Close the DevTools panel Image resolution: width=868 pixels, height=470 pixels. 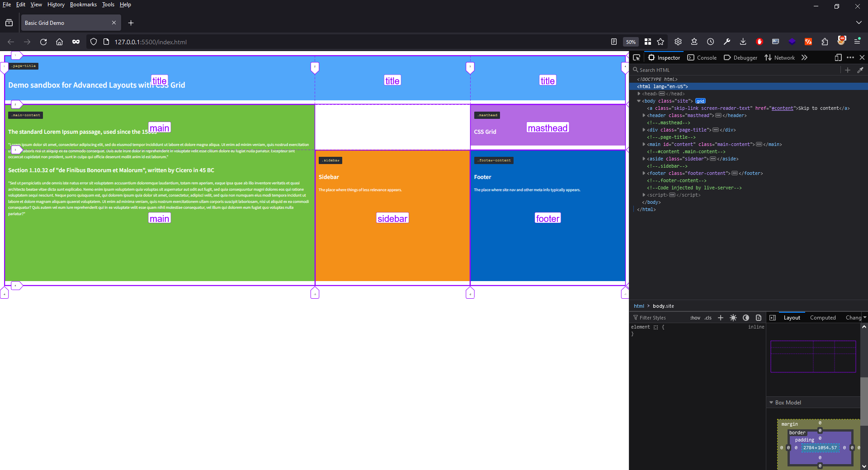[862, 57]
